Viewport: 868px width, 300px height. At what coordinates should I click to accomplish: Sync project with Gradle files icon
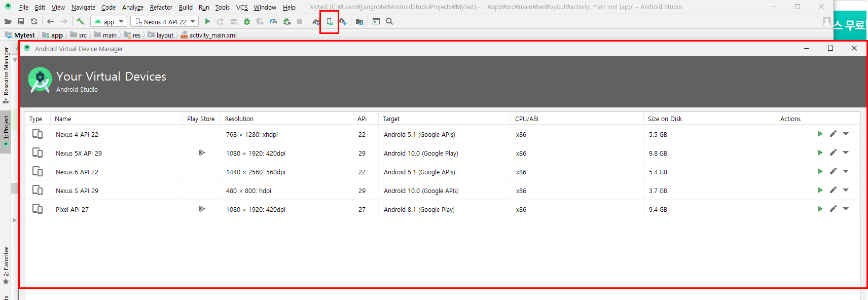click(316, 22)
